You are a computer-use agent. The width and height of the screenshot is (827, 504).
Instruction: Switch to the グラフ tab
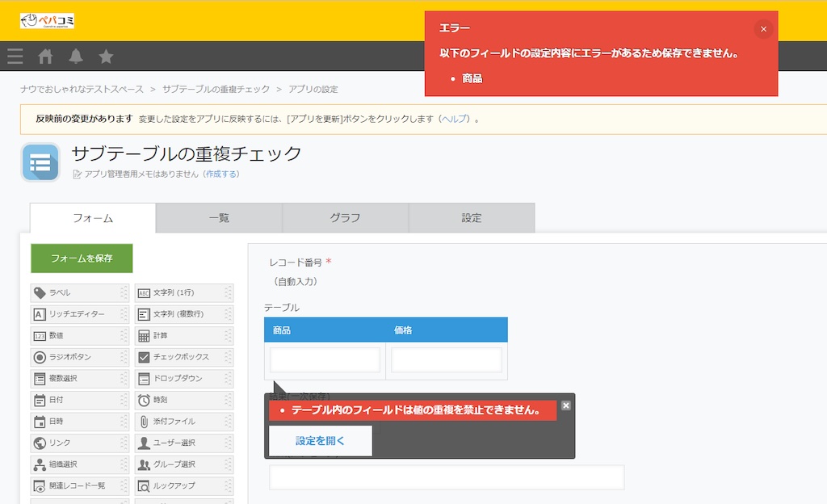pos(345,218)
